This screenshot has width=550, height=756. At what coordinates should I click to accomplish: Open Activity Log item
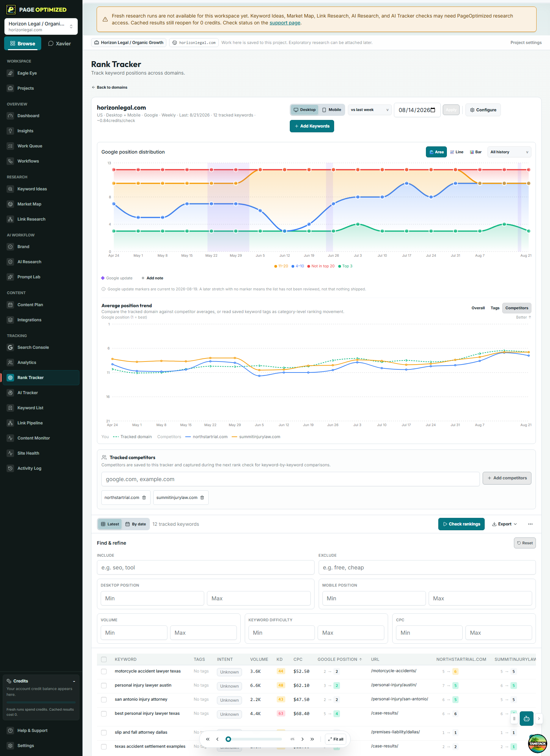[41, 468]
